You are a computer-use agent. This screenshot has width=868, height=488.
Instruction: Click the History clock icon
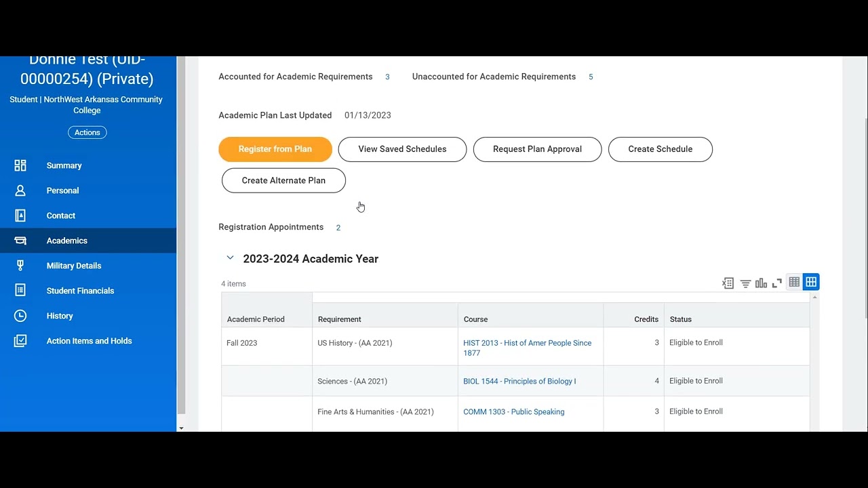[x=20, y=316]
